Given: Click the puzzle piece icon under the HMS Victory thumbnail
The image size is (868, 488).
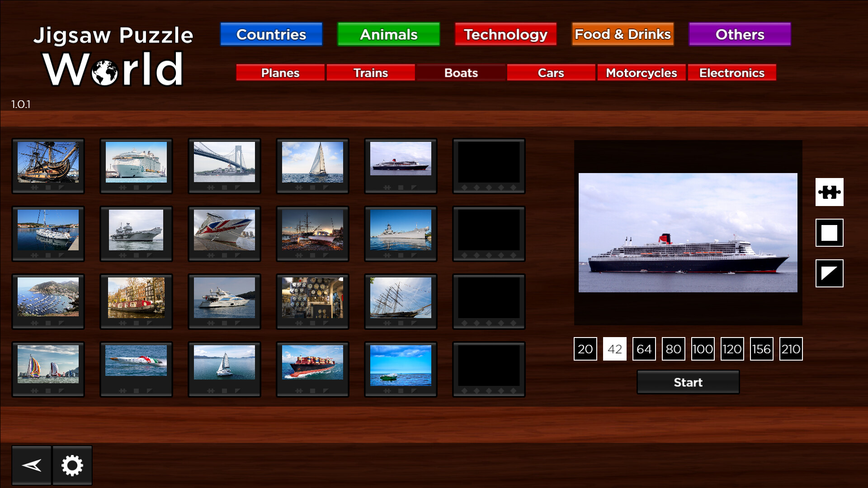Looking at the screenshot, I should click(34, 188).
